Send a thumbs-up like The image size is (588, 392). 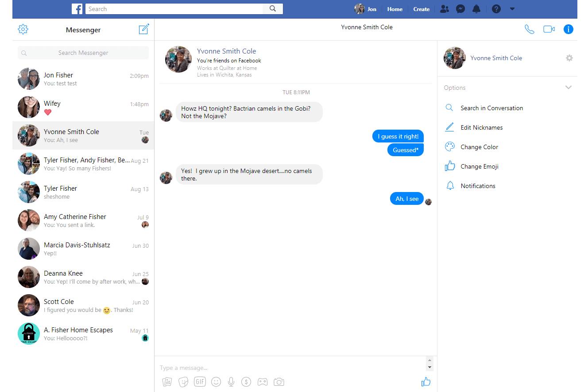(426, 382)
